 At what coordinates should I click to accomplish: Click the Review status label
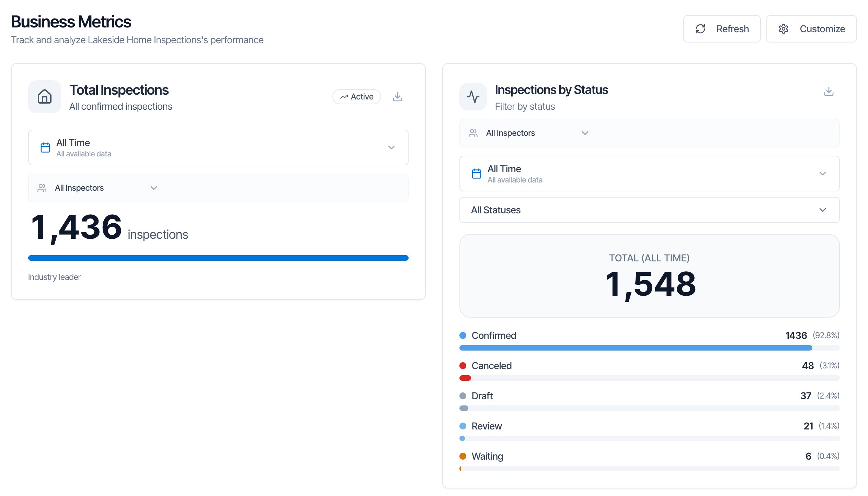coord(487,426)
